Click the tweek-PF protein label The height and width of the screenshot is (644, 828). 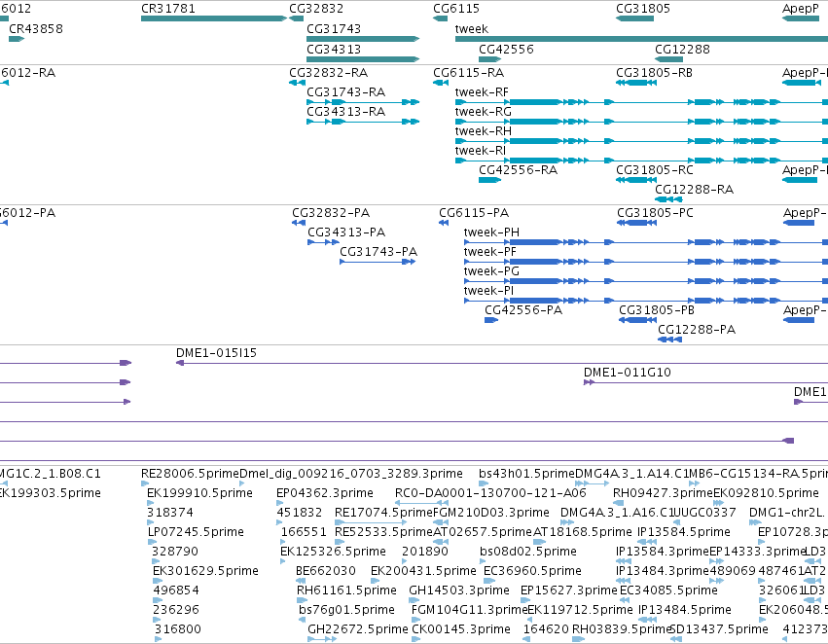coord(490,252)
